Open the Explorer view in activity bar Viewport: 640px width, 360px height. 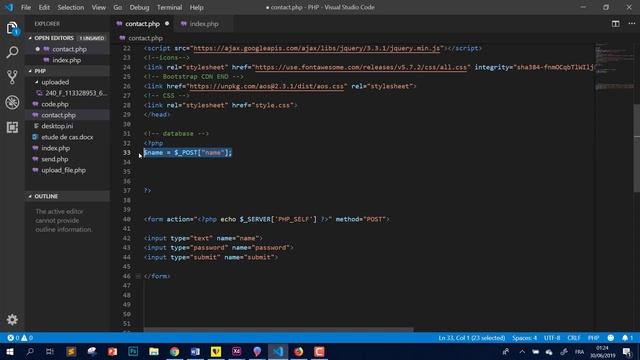click(x=12, y=28)
